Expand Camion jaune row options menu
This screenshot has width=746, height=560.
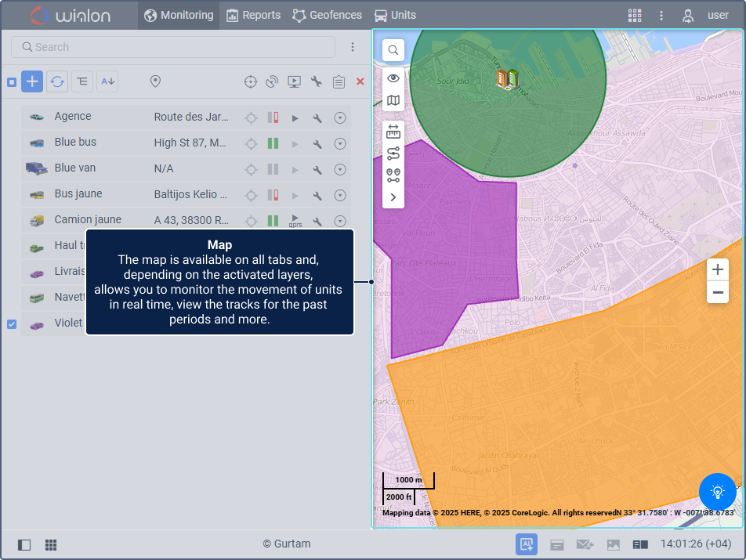pos(340,221)
